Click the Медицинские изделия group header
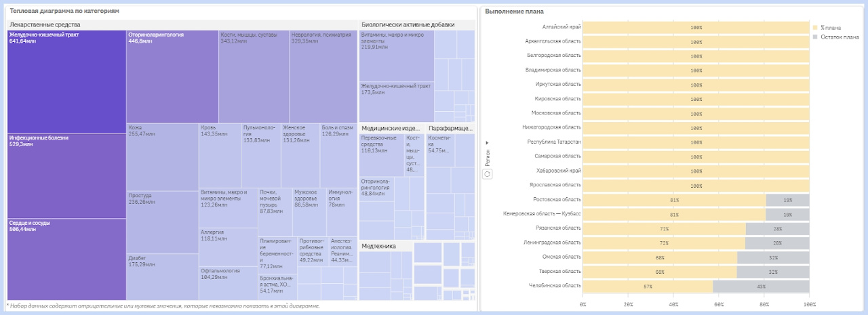 point(391,127)
